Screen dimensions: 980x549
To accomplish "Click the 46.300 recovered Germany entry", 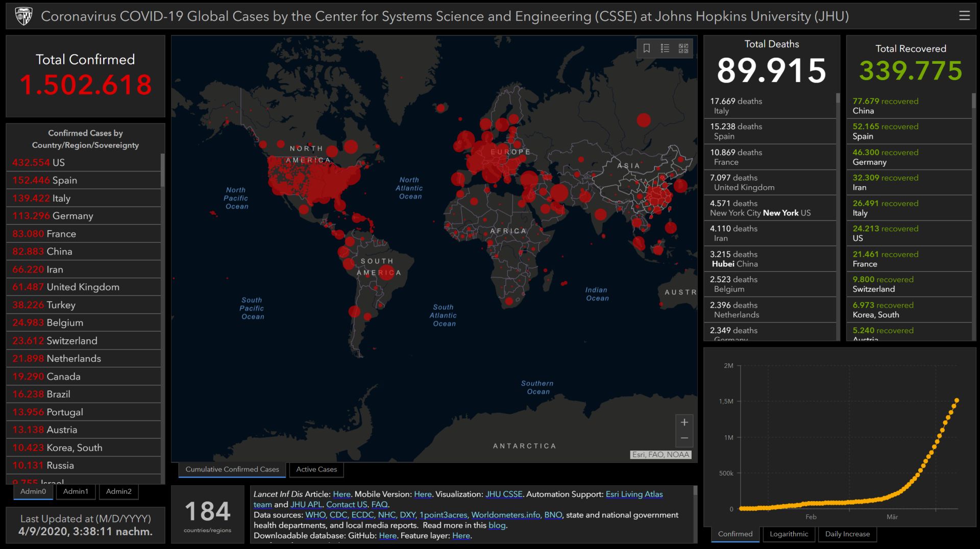I will click(x=909, y=157).
